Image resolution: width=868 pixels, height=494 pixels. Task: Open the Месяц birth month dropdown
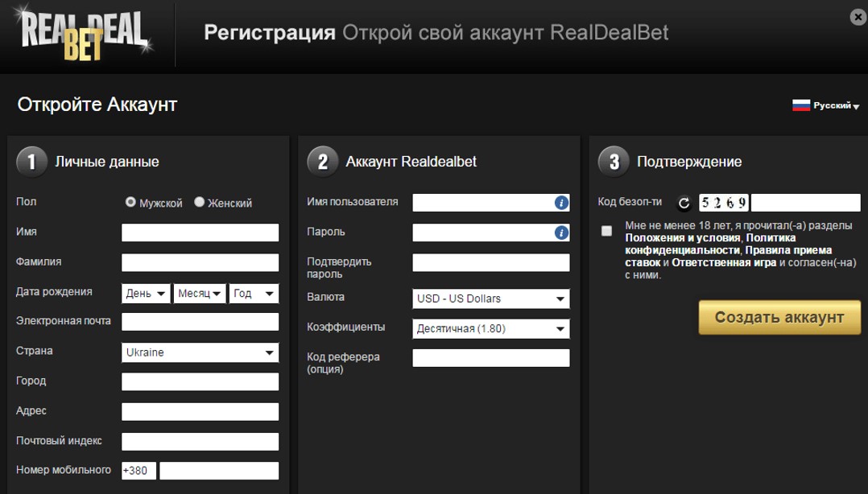click(200, 293)
